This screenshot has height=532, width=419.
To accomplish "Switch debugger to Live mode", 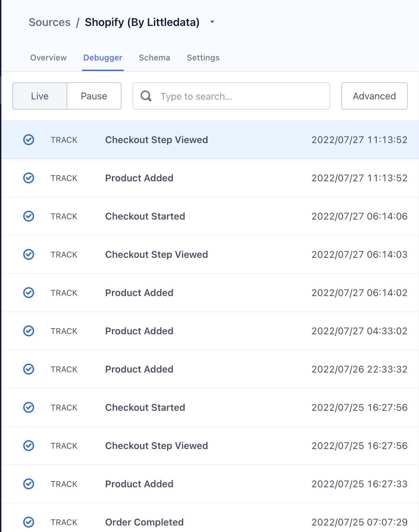I will click(40, 96).
